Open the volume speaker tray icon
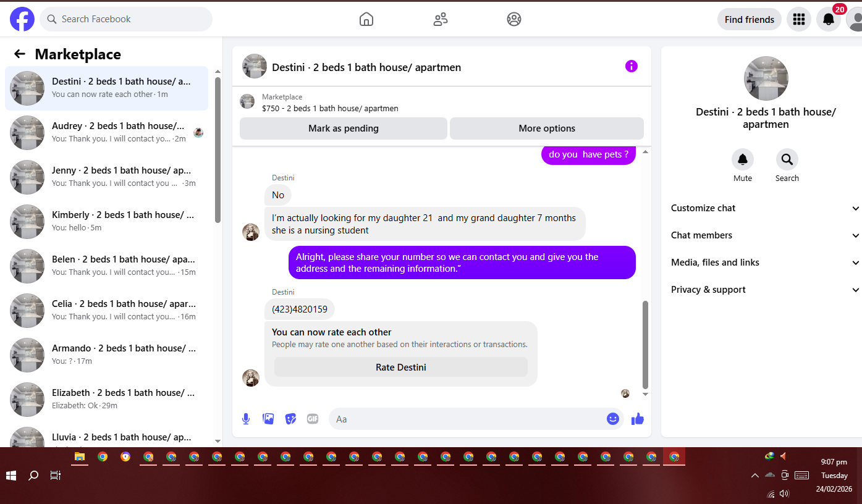 785,494
